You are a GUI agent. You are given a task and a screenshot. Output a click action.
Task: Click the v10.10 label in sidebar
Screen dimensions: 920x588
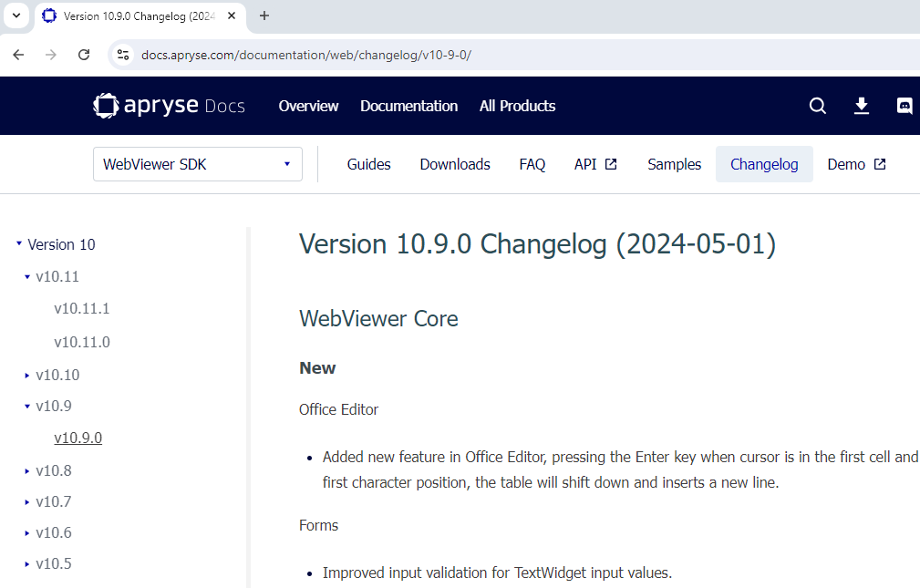pos(57,375)
